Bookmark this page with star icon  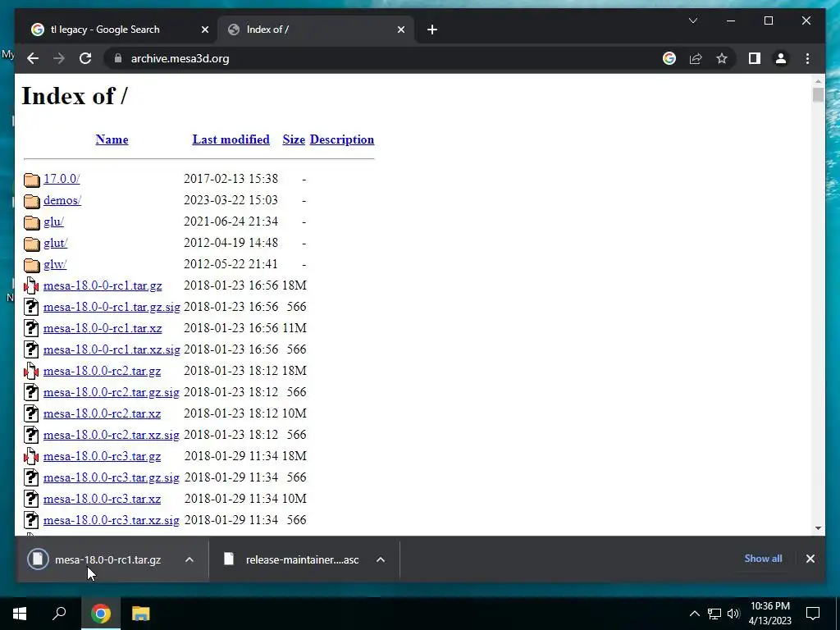[x=722, y=58]
